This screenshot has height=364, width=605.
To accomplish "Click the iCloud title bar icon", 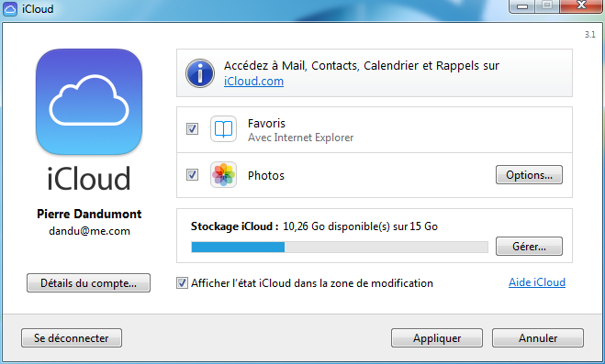I will point(10,9).
